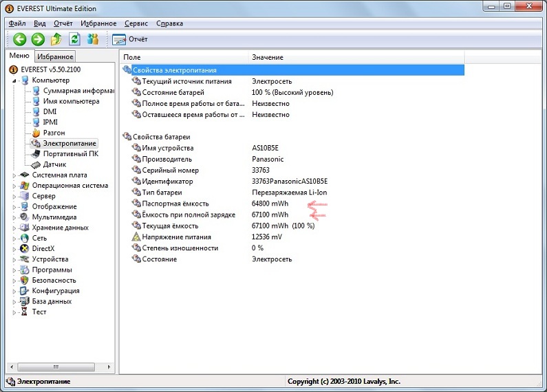Viewport: 547px width, 392px height.
Task: Click the Датчик sensor icon
Action: (36, 164)
